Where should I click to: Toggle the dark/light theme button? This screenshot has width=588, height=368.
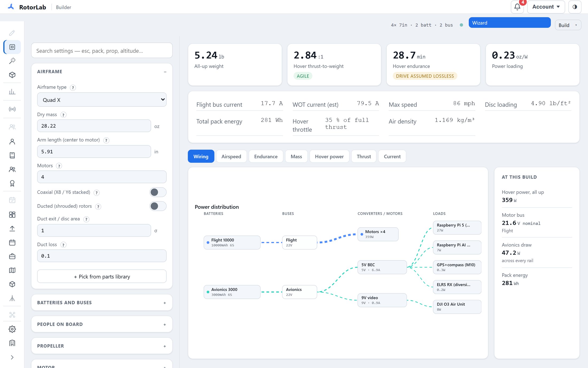575,7
